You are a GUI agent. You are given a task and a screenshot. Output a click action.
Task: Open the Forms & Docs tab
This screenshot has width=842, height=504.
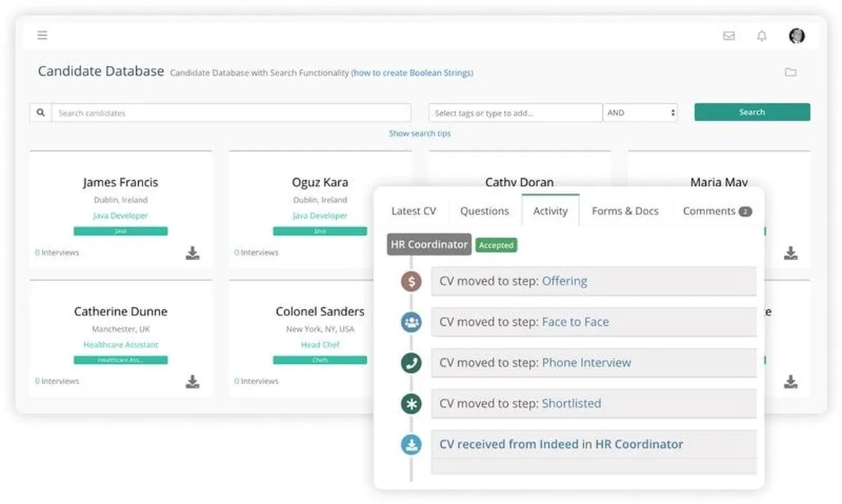coord(625,211)
